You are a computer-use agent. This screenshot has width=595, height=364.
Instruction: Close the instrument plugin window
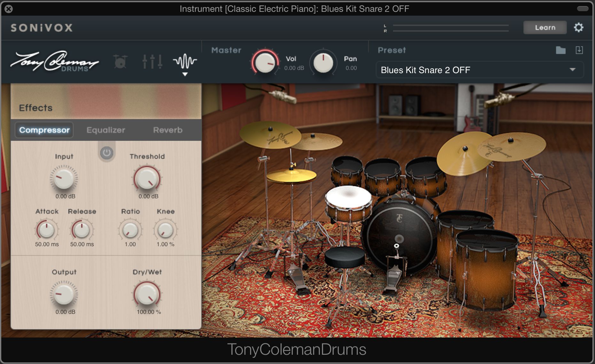point(9,9)
